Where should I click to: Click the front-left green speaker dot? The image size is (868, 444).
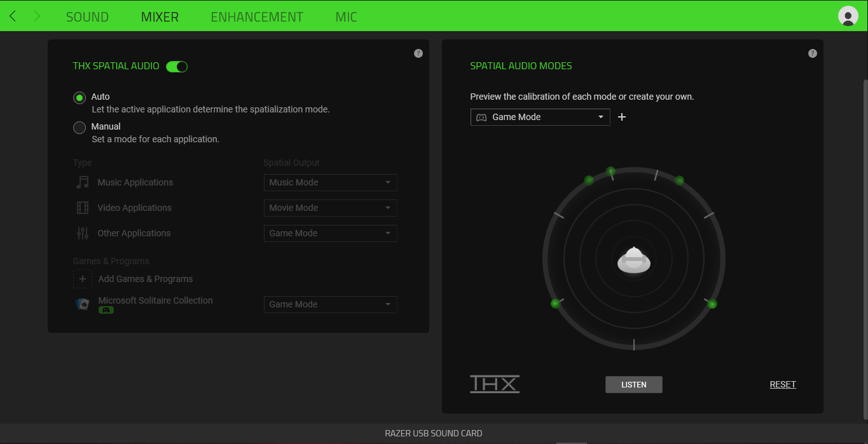click(589, 180)
